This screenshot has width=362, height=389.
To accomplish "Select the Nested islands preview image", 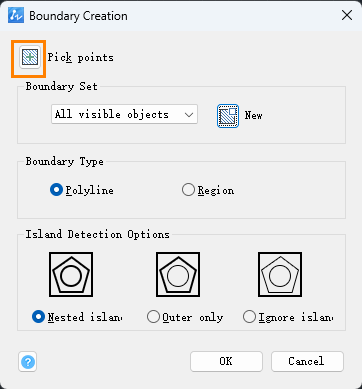I will pyautogui.click(x=71, y=274).
